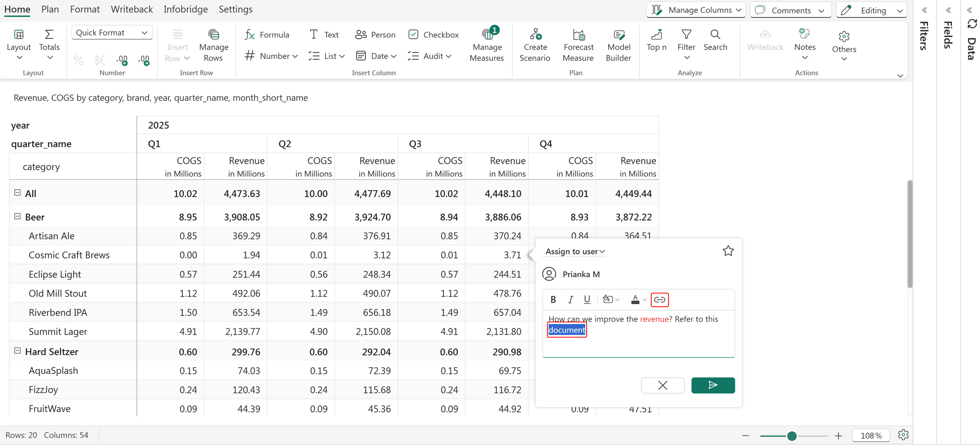Star this comment as favorite
980x445 pixels.
tap(728, 251)
